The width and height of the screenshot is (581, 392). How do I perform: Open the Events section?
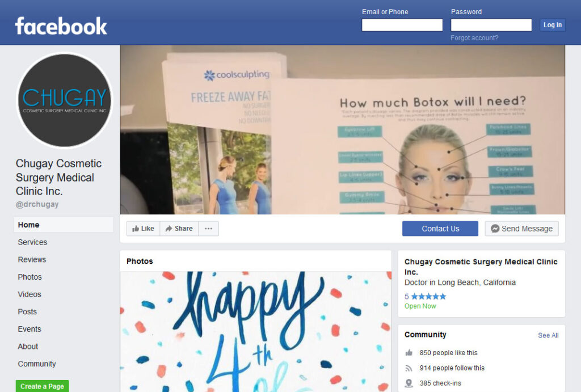pyautogui.click(x=30, y=330)
